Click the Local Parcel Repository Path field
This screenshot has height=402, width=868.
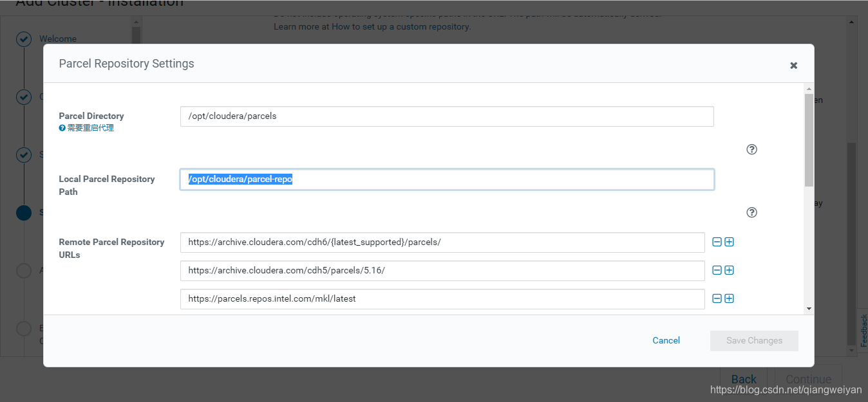pyautogui.click(x=447, y=179)
